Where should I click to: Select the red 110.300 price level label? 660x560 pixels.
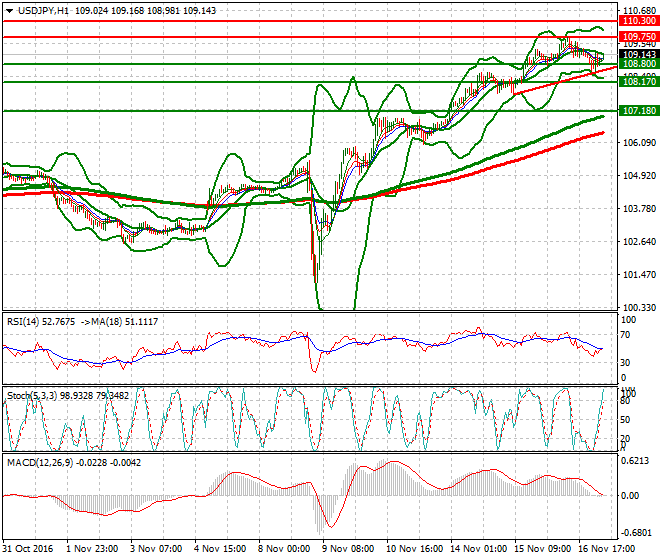click(638, 20)
